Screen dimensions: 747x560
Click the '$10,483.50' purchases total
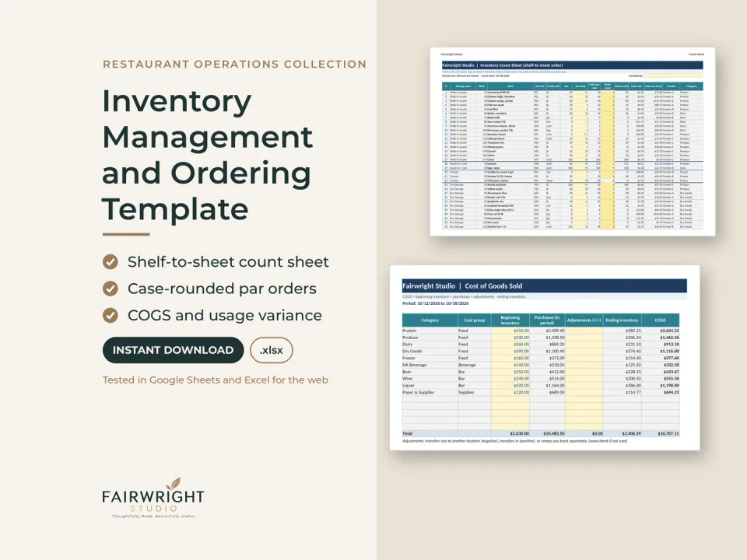click(554, 433)
